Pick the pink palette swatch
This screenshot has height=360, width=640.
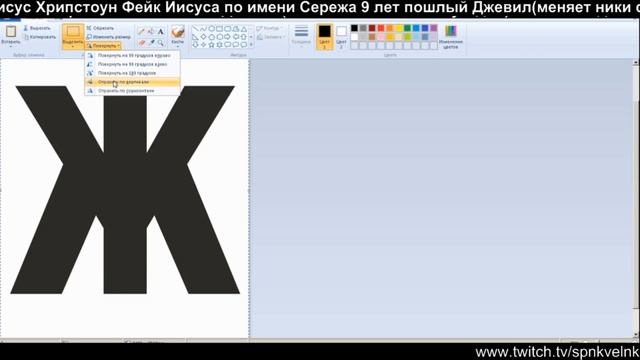click(381, 37)
